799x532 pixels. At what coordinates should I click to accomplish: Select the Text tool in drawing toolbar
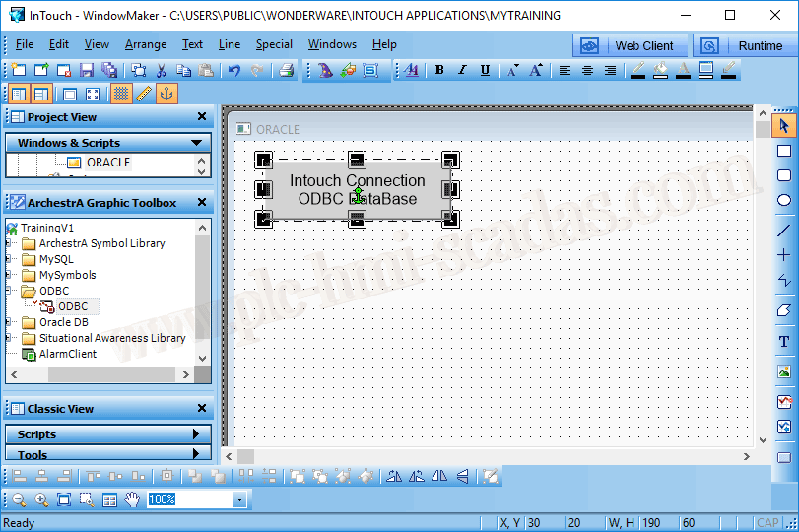point(784,341)
